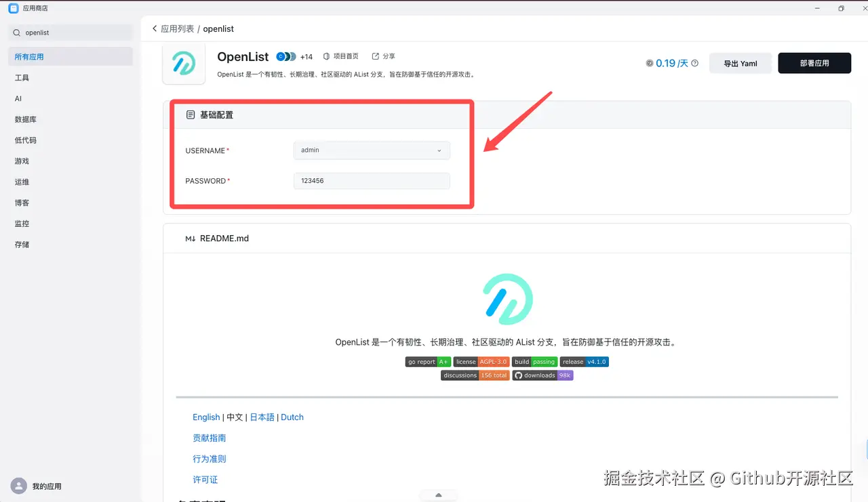Click the OpenList title text
The height and width of the screenshot is (502, 868).
pos(243,57)
